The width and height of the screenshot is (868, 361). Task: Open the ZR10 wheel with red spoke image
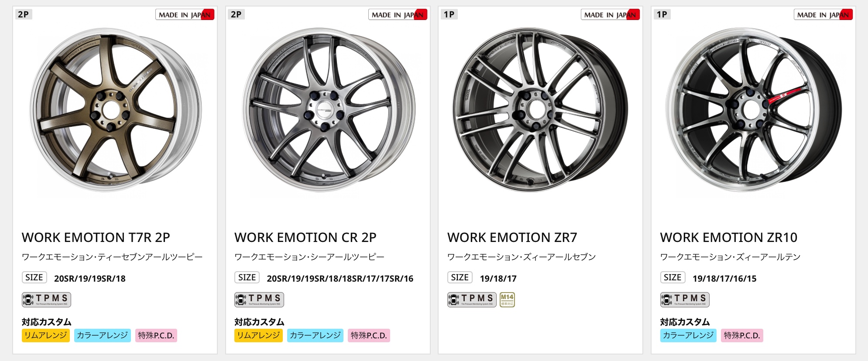click(x=753, y=110)
